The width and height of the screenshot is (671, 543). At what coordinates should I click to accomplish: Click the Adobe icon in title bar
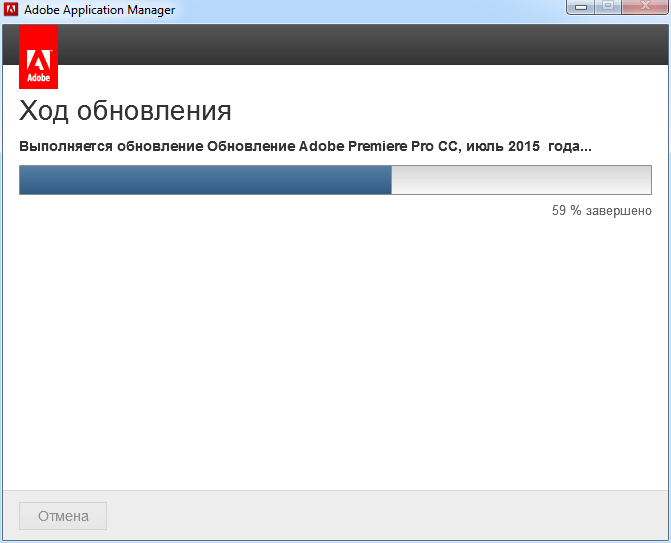click(11, 9)
